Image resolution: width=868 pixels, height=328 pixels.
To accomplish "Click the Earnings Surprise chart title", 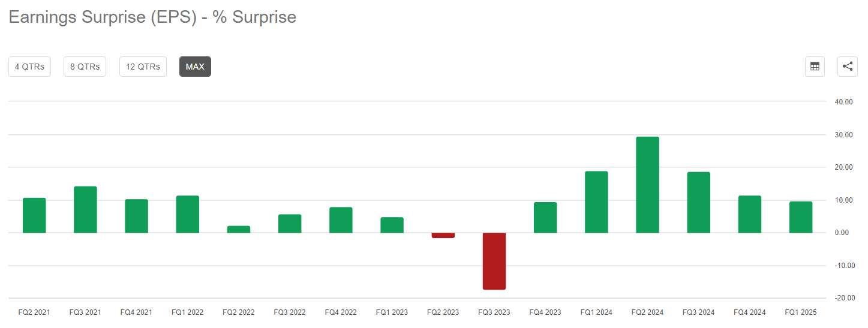I will click(152, 17).
